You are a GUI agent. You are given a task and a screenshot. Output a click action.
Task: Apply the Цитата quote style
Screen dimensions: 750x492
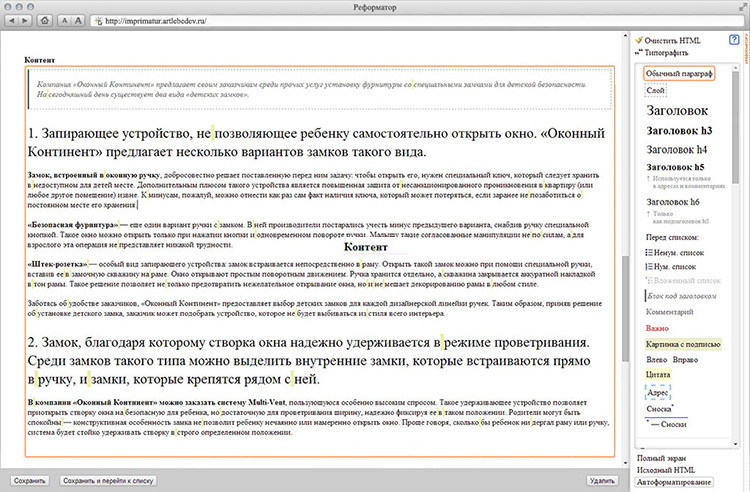point(658,374)
